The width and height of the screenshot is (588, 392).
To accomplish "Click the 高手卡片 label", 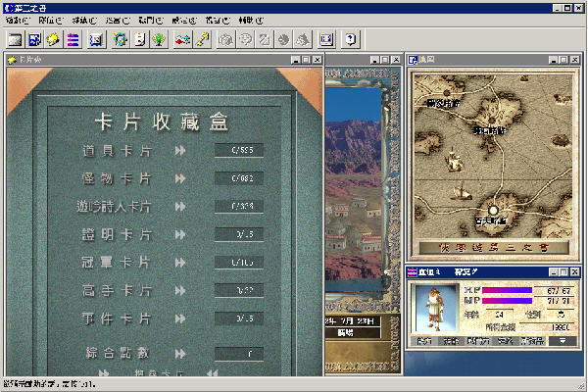I will click(117, 291).
